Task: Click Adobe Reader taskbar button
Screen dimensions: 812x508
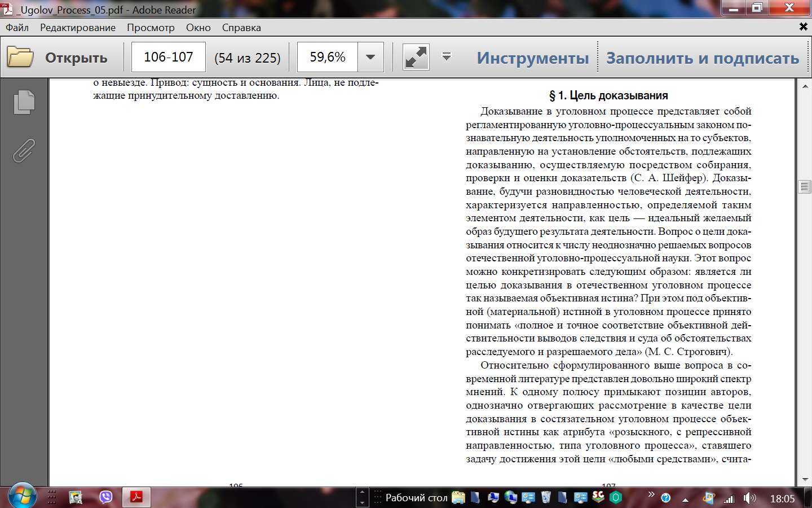Action: (136, 497)
